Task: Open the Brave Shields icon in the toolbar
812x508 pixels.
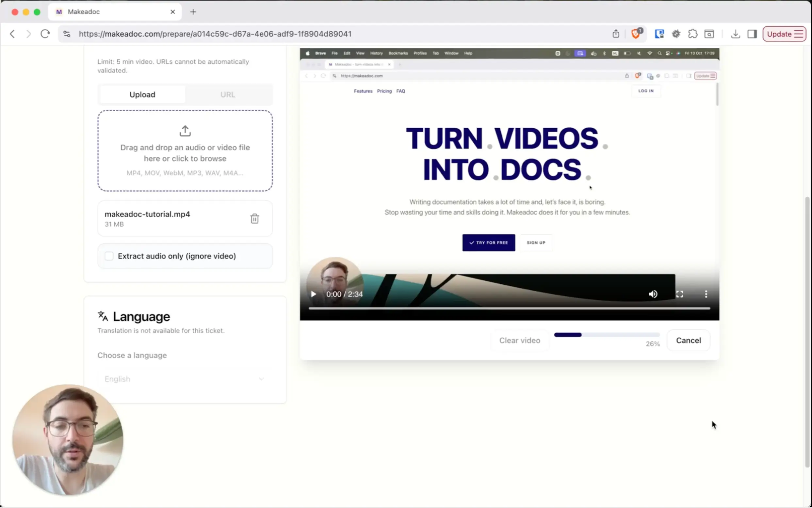Action: [x=636, y=34]
